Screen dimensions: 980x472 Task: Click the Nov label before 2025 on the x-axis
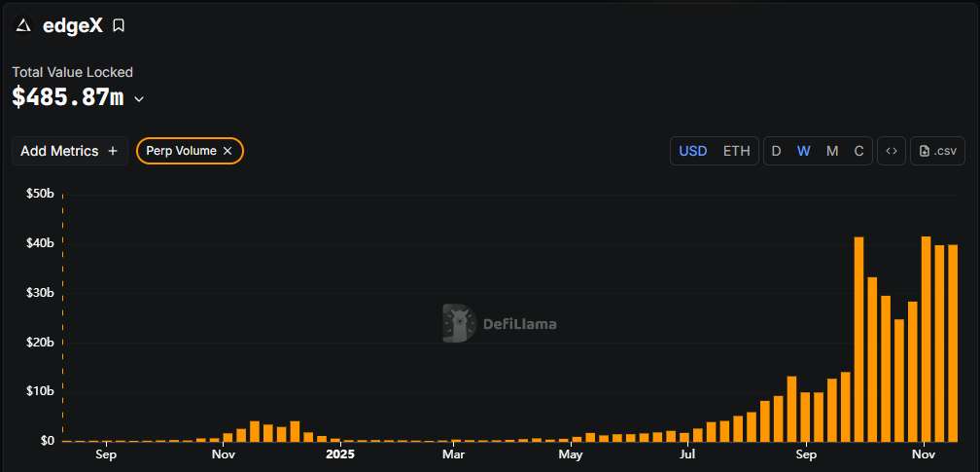(x=224, y=454)
